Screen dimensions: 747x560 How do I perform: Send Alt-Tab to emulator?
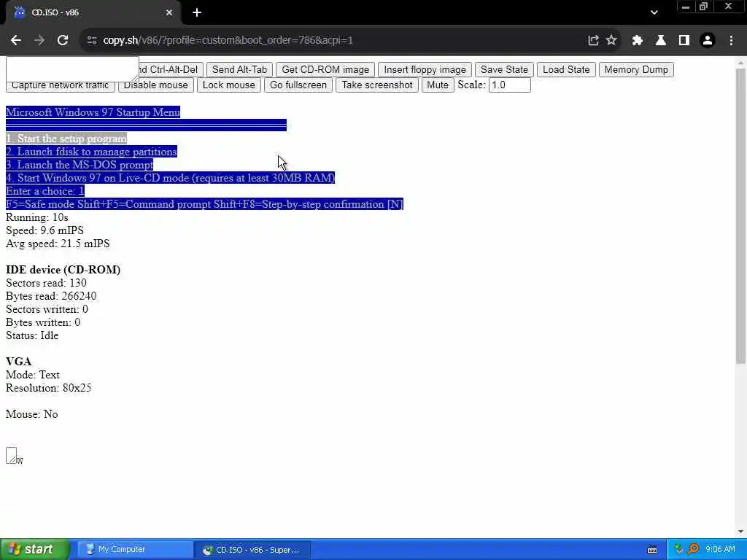(x=239, y=69)
